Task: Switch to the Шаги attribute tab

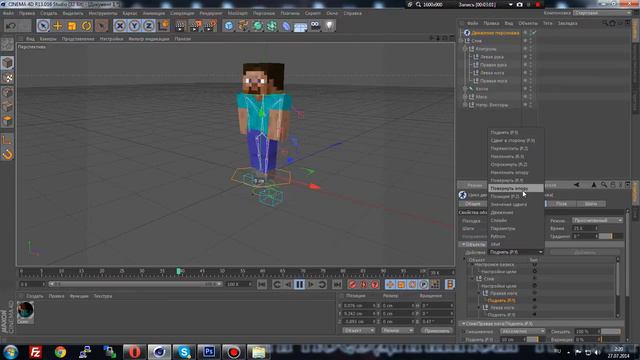Action: (x=591, y=204)
